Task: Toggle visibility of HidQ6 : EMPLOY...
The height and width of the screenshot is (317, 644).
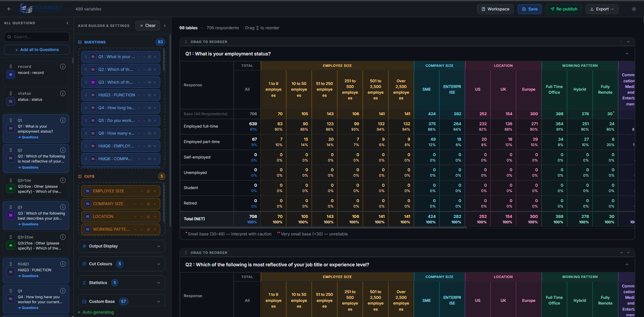Action: coord(149,146)
